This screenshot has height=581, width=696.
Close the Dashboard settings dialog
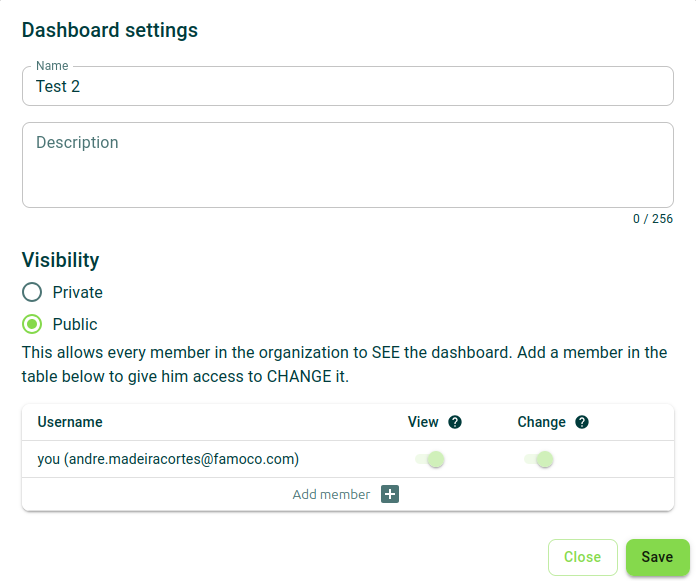tap(583, 557)
